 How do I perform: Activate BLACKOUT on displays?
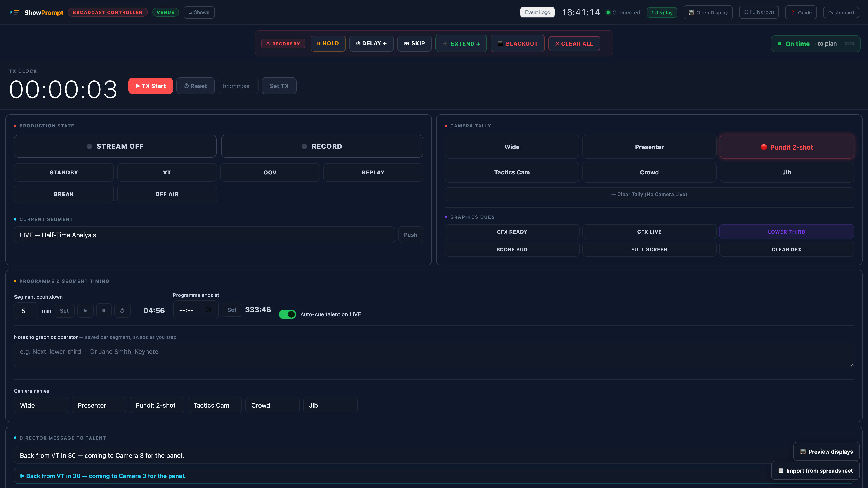click(518, 44)
